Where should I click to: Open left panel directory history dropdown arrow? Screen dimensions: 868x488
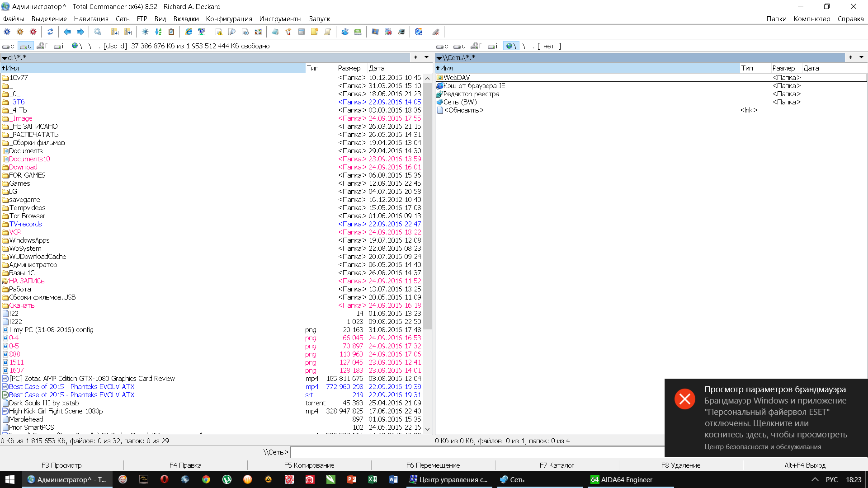point(426,57)
